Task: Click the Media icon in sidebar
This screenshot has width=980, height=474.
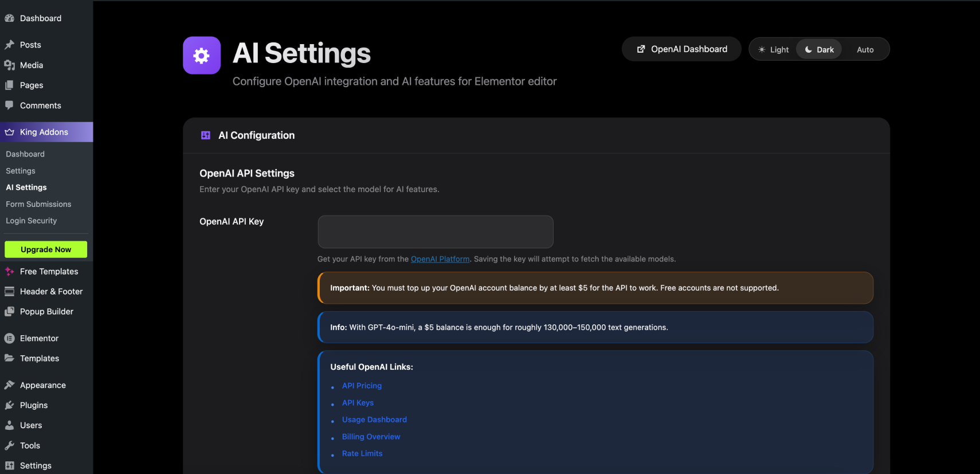Action: 9,65
